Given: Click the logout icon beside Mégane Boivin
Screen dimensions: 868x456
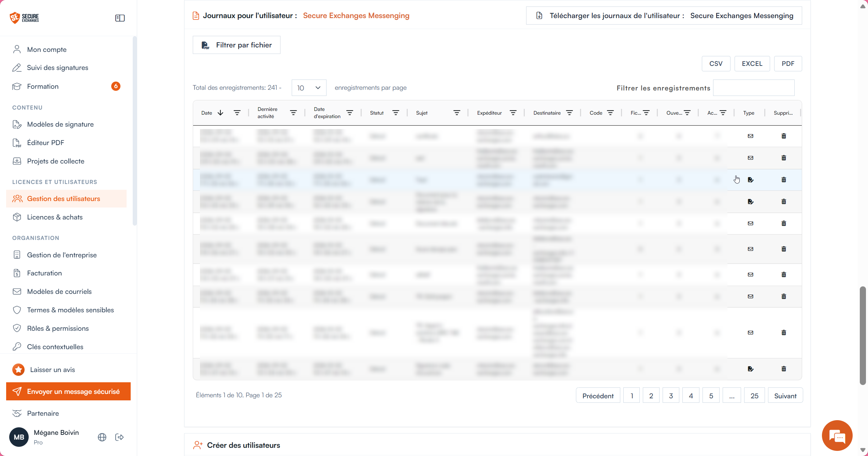Looking at the screenshot, I should 119,437.
